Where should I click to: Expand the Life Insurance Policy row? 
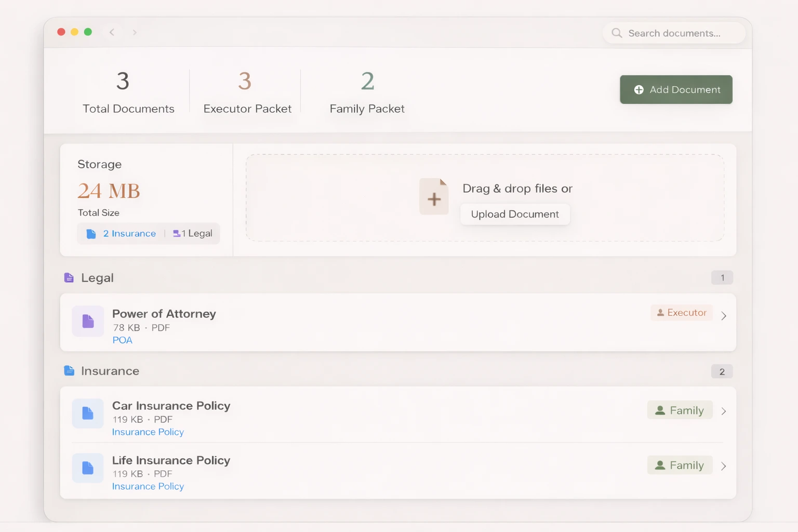724,466
